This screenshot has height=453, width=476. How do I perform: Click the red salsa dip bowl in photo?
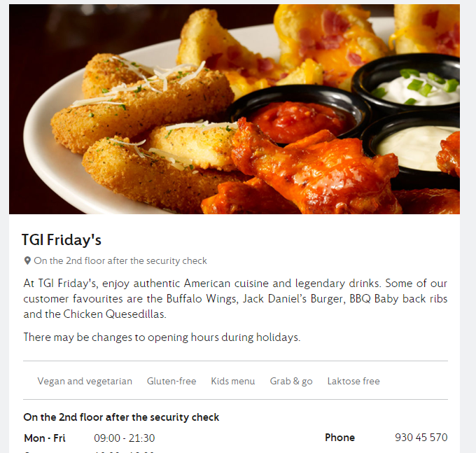coord(299,117)
